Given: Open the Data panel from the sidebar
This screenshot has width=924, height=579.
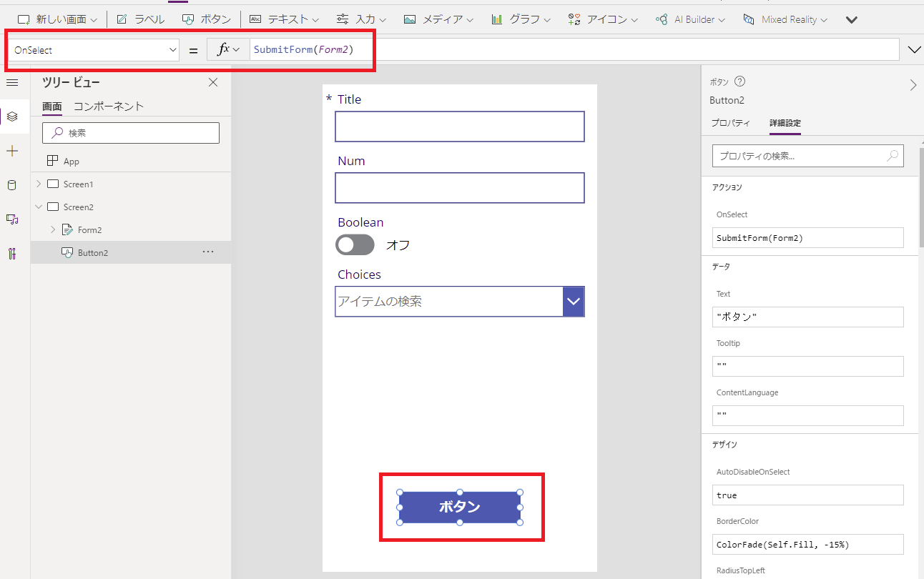Looking at the screenshot, I should (12, 185).
